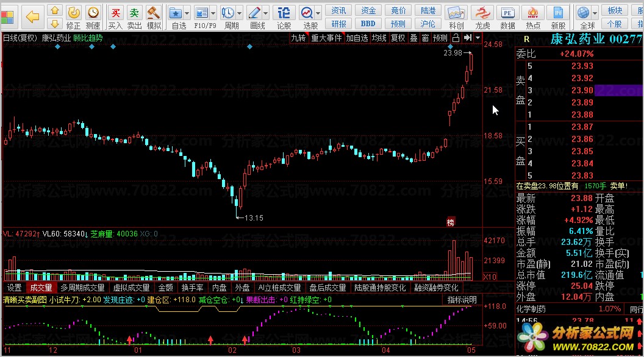The height and width of the screenshot is (357, 644).
Task: Open the 科创 board icon
Action: [x=456, y=17]
